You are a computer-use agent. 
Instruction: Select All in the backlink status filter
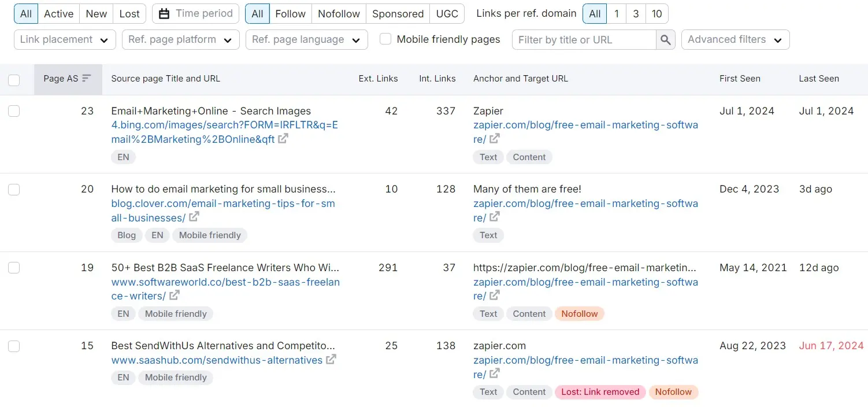point(26,13)
